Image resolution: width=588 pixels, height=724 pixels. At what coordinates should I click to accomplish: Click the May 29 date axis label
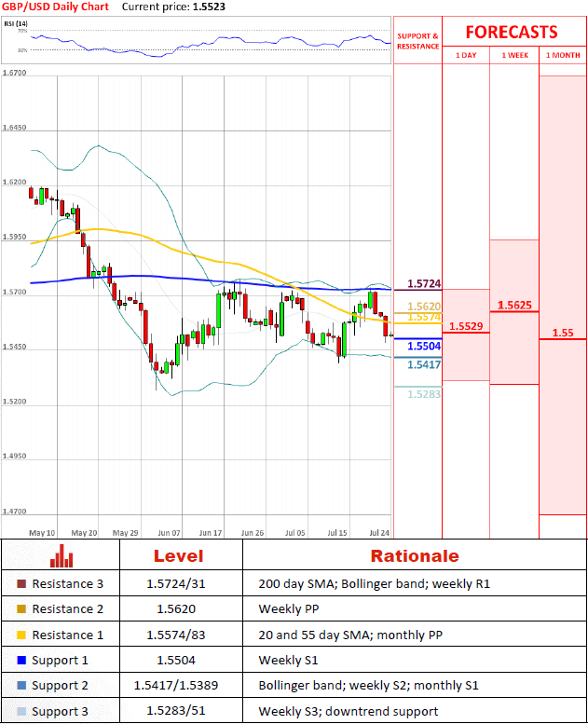tap(126, 533)
